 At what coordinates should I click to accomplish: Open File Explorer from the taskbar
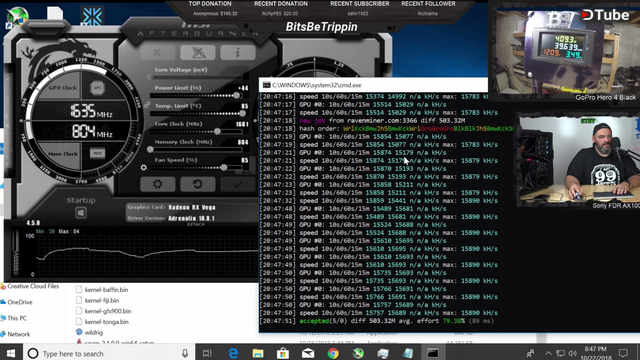click(258, 353)
